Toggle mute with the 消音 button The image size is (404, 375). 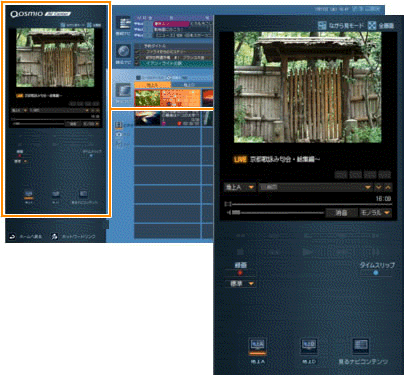tap(341, 212)
